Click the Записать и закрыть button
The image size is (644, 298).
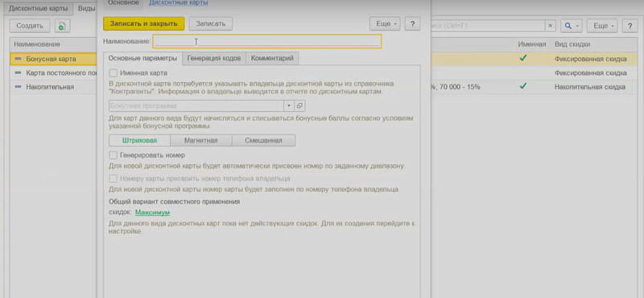tap(144, 23)
